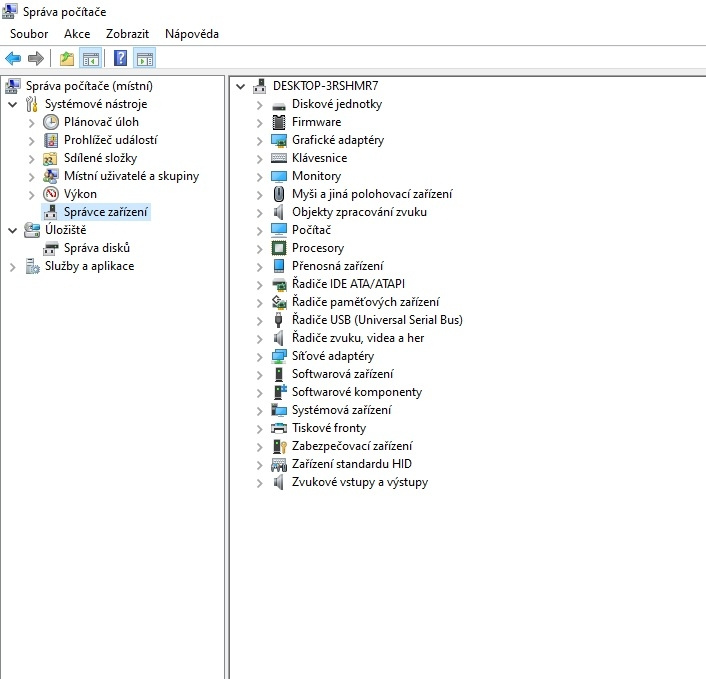Click the Procesory chip icon
Image resolution: width=706 pixels, height=679 pixels.
279,248
